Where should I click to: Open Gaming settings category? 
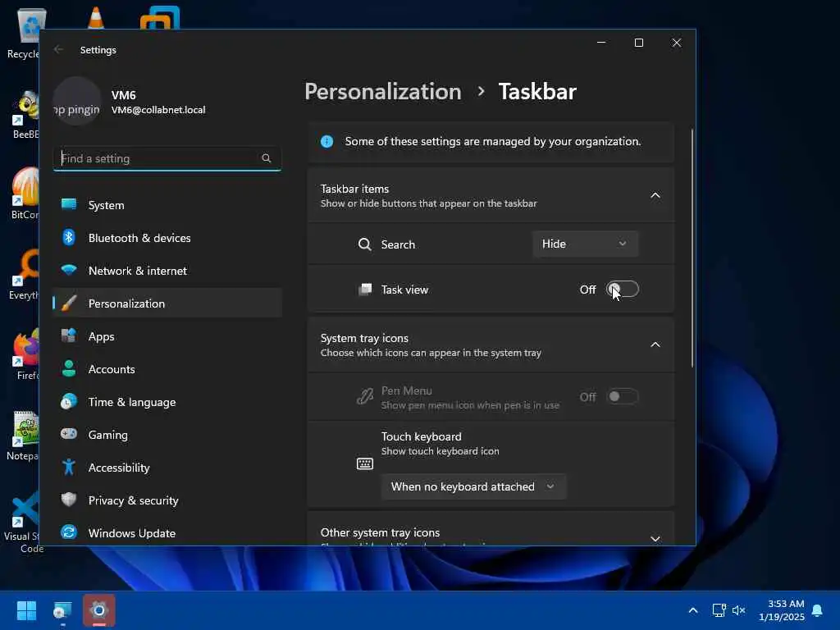click(x=167, y=435)
